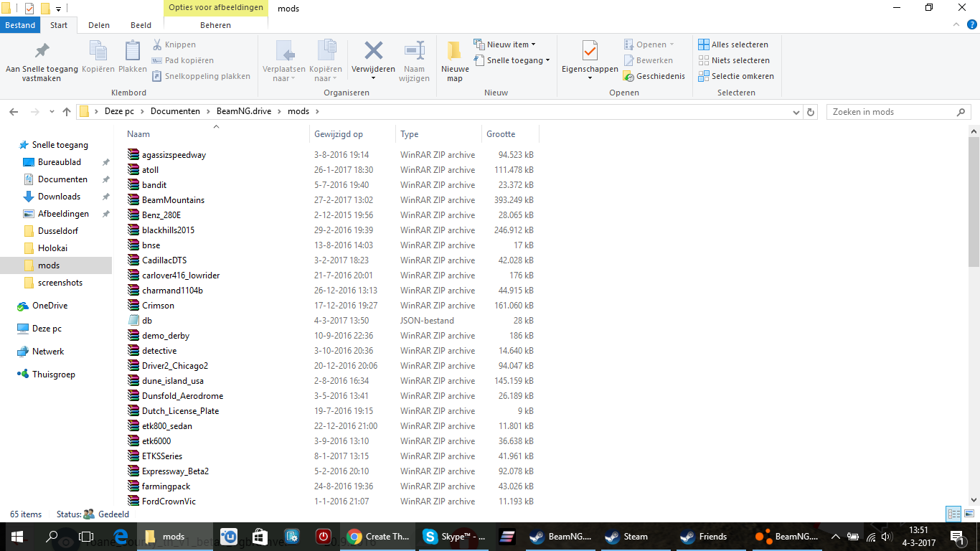The height and width of the screenshot is (551, 980).
Task: Click Documenten in address breadcrumb
Action: 175,112
